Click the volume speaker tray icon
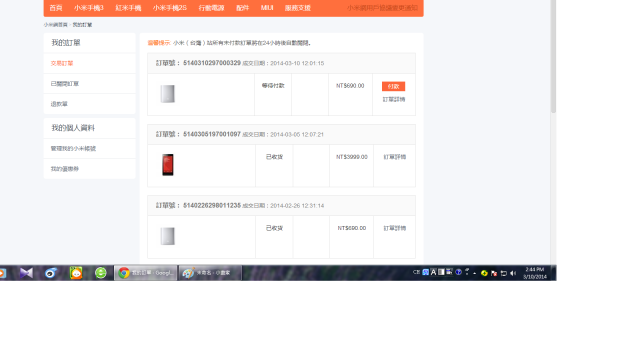640x360 pixels. click(513, 273)
